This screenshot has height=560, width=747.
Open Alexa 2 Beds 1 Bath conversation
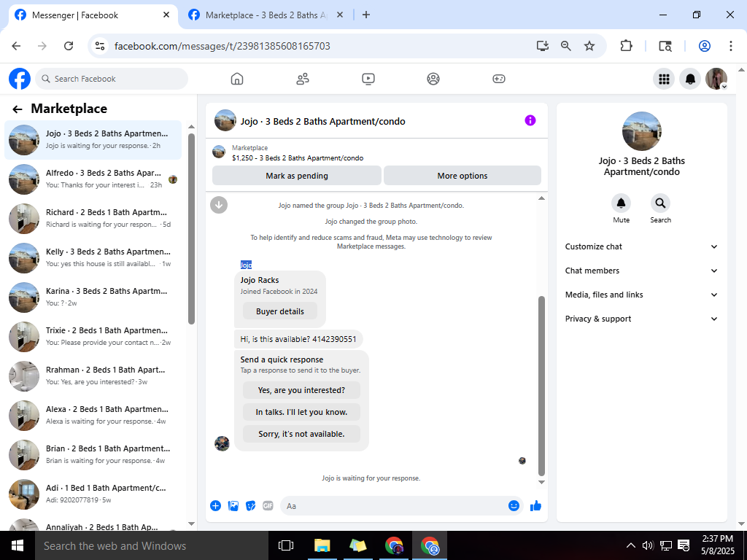(x=93, y=416)
